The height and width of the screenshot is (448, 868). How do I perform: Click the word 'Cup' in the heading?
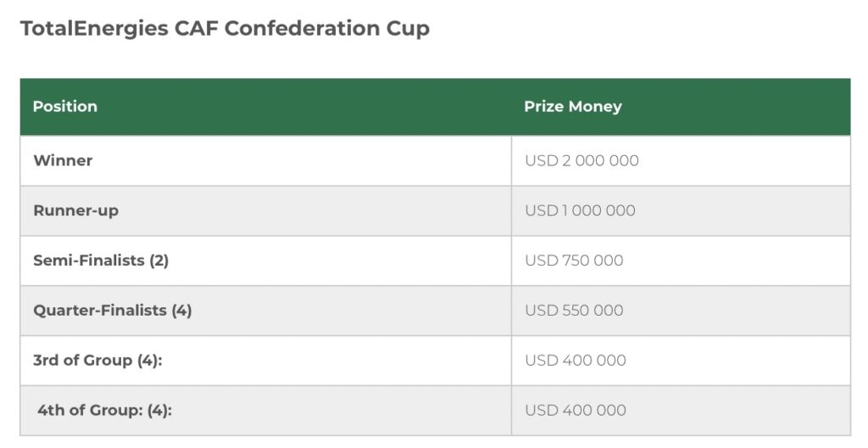(x=409, y=29)
